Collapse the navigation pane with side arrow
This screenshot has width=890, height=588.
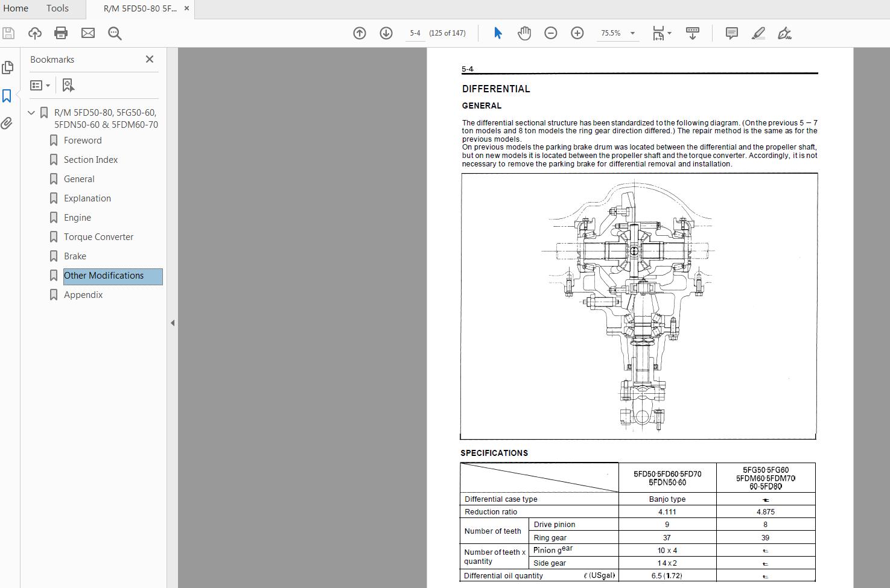173,323
